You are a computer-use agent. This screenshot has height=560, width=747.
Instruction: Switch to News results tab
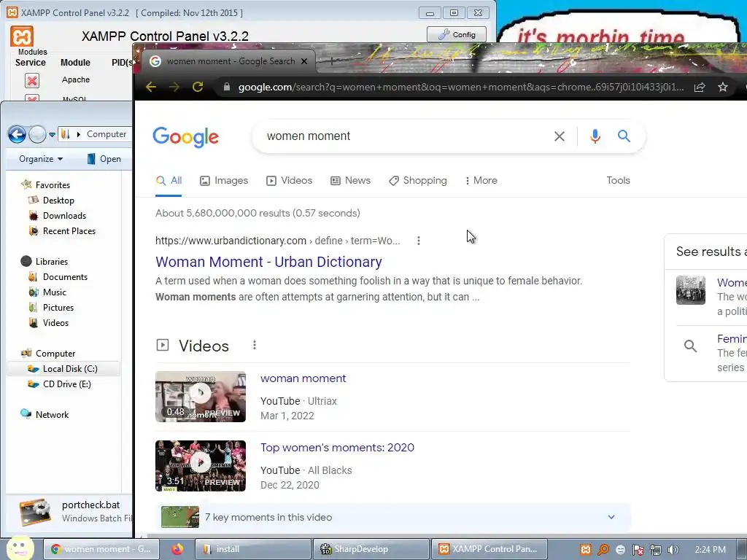click(351, 181)
